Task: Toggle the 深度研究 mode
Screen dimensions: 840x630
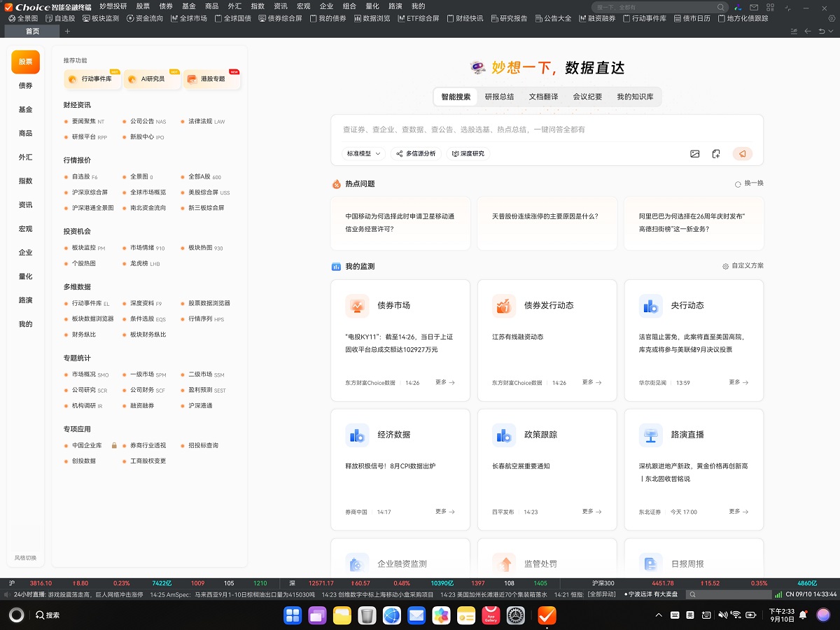Action: tap(468, 153)
